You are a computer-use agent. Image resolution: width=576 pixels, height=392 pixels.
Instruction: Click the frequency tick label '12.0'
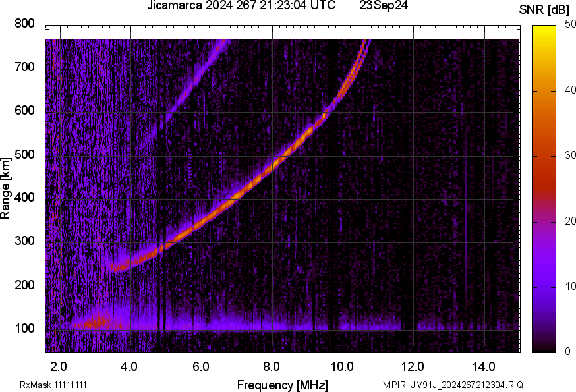click(x=413, y=366)
